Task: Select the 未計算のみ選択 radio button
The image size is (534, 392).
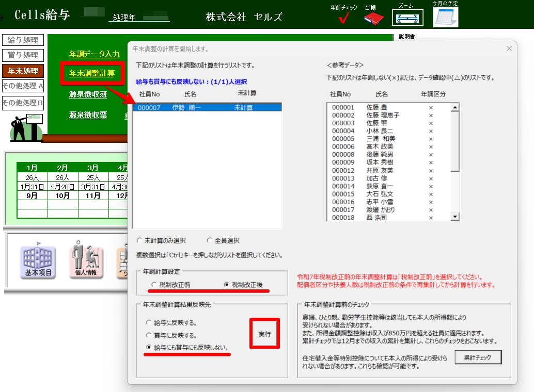Action: point(139,240)
